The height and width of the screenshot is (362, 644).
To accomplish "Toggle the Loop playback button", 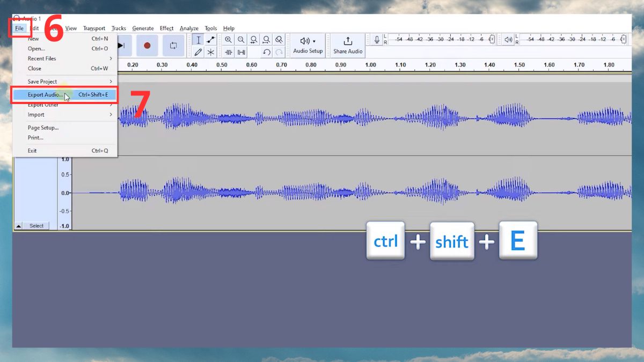I will coord(173,46).
